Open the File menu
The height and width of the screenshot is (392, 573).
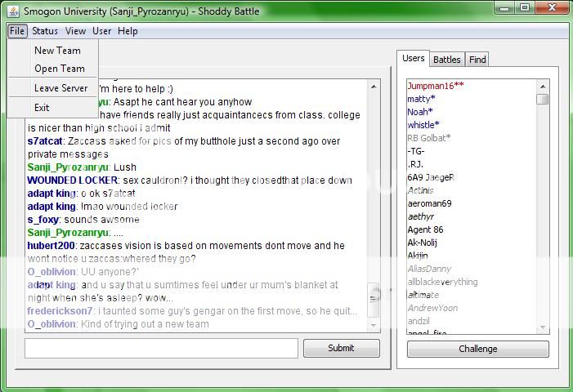click(x=17, y=31)
